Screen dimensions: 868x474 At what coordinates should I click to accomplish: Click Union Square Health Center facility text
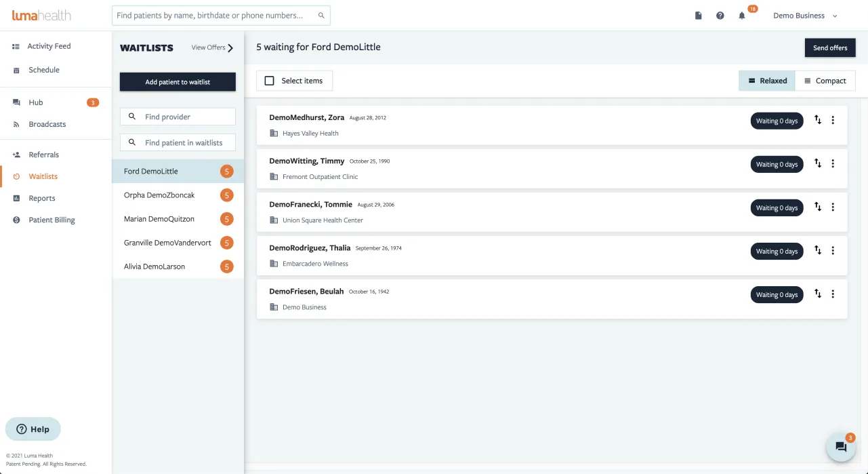pyautogui.click(x=323, y=220)
